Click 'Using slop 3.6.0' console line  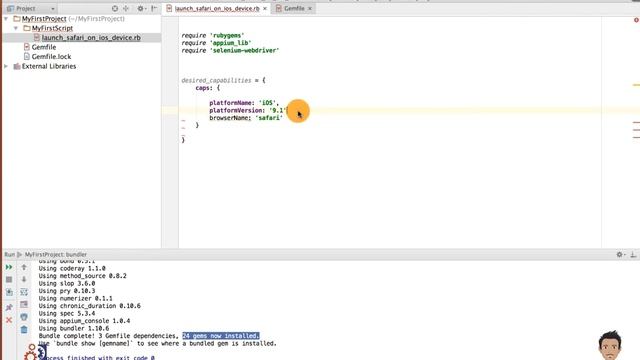(x=67, y=283)
